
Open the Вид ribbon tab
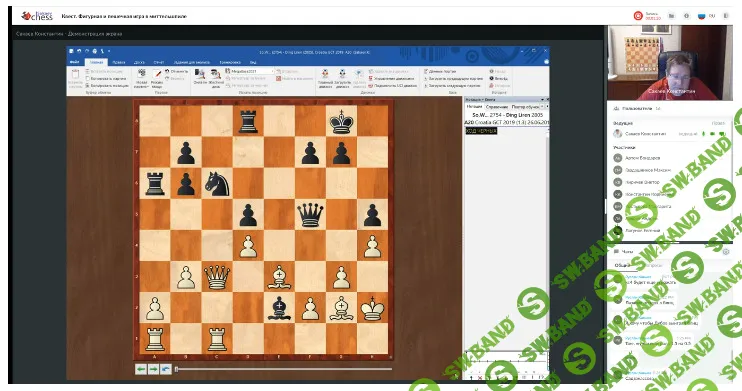click(253, 62)
